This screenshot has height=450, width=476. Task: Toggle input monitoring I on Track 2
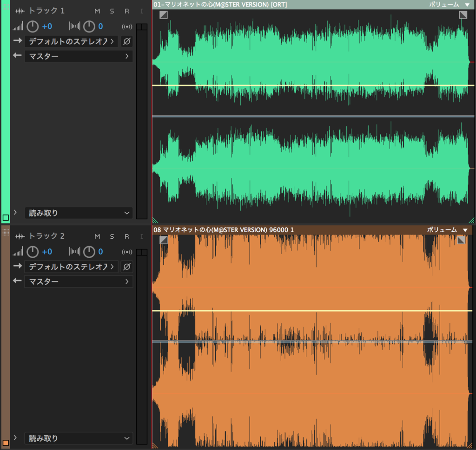[141, 236]
